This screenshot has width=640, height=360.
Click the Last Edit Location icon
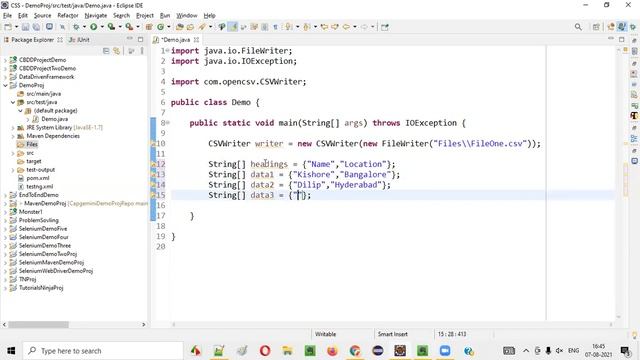324,27
